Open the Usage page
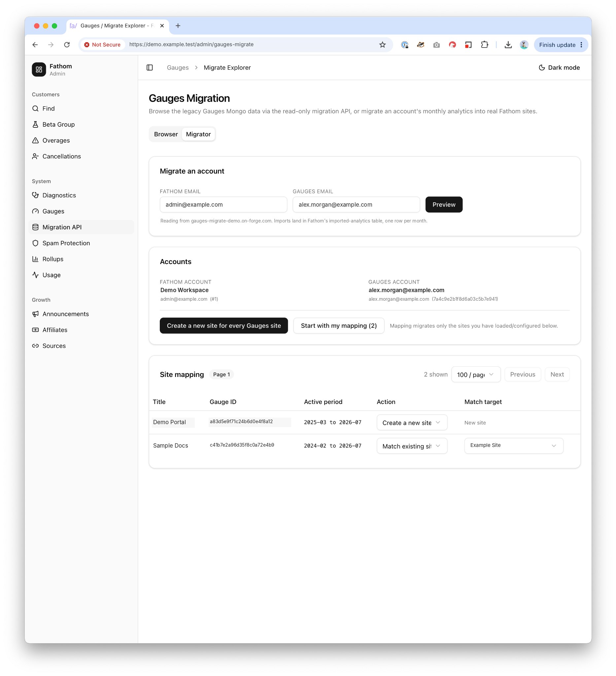Viewport: 616px width, 676px height. click(x=82, y=275)
